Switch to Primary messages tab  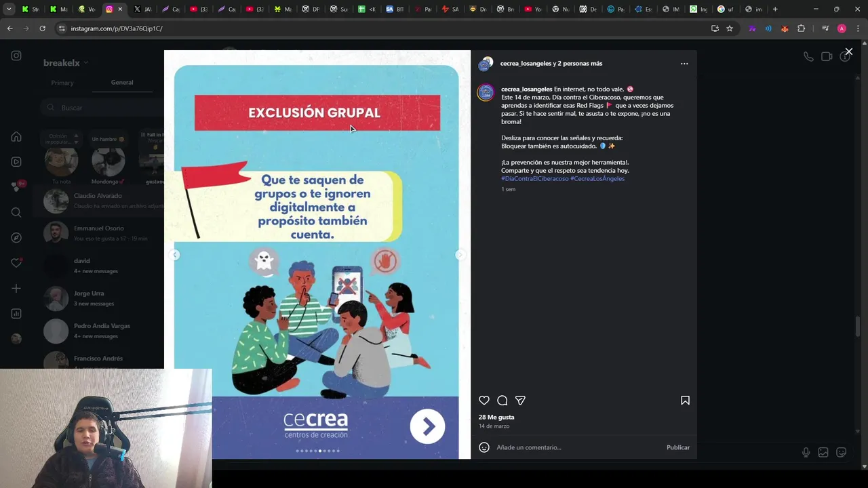(62, 83)
